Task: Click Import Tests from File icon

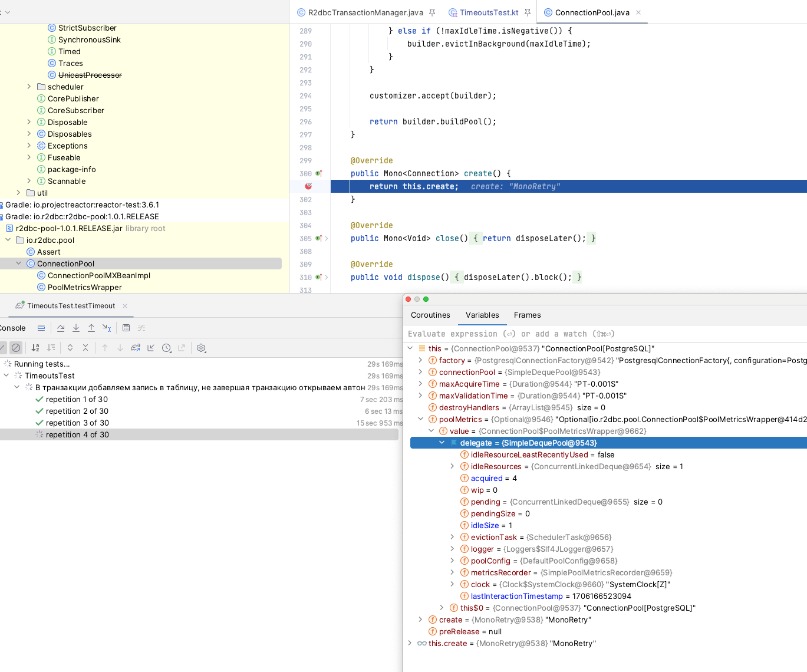Action: coord(151,348)
